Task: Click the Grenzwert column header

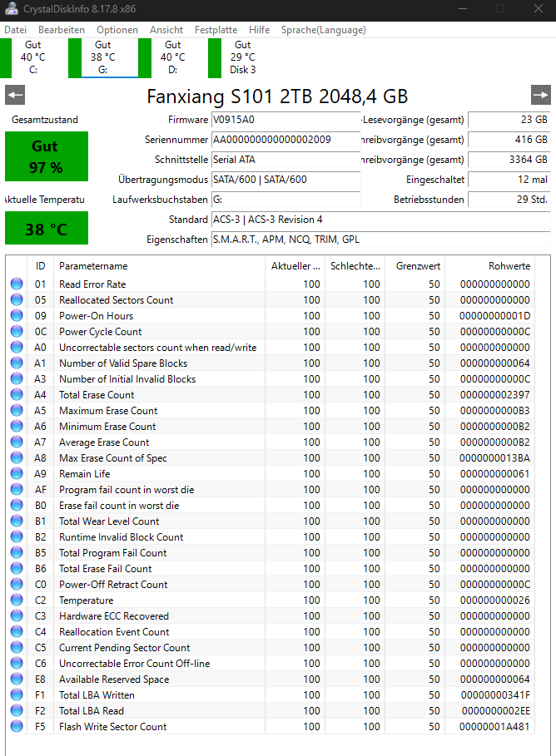Action: coord(415,266)
